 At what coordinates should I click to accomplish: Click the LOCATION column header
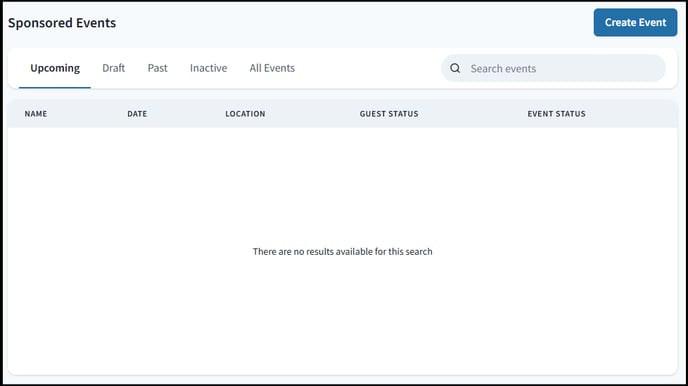pyautogui.click(x=245, y=114)
